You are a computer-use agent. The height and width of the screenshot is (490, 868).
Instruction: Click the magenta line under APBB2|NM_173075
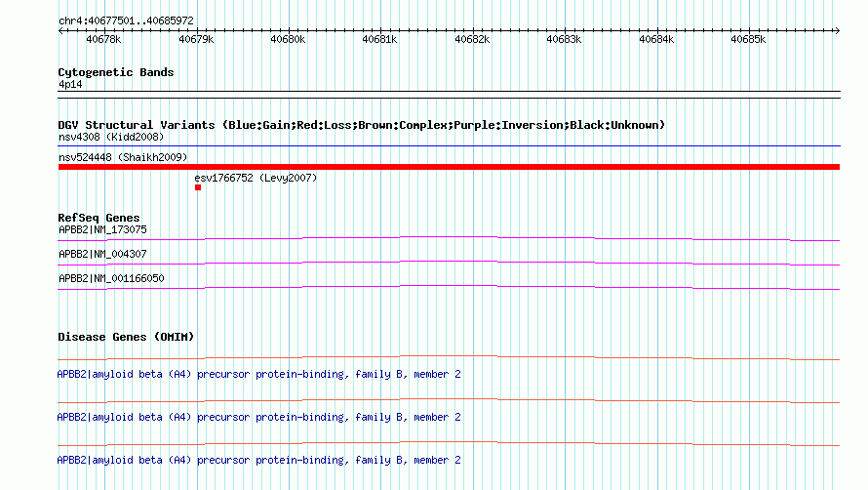[x=449, y=239]
